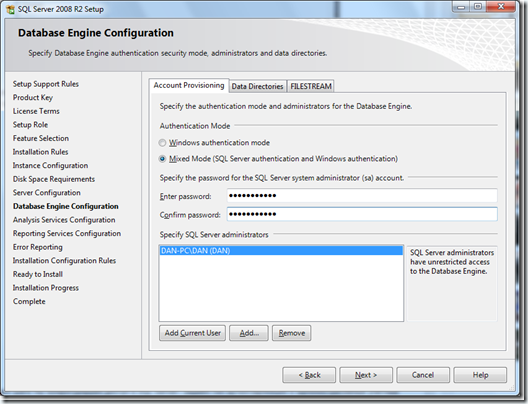
Task: Click the Add Current User button
Action: (x=193, y=333)
